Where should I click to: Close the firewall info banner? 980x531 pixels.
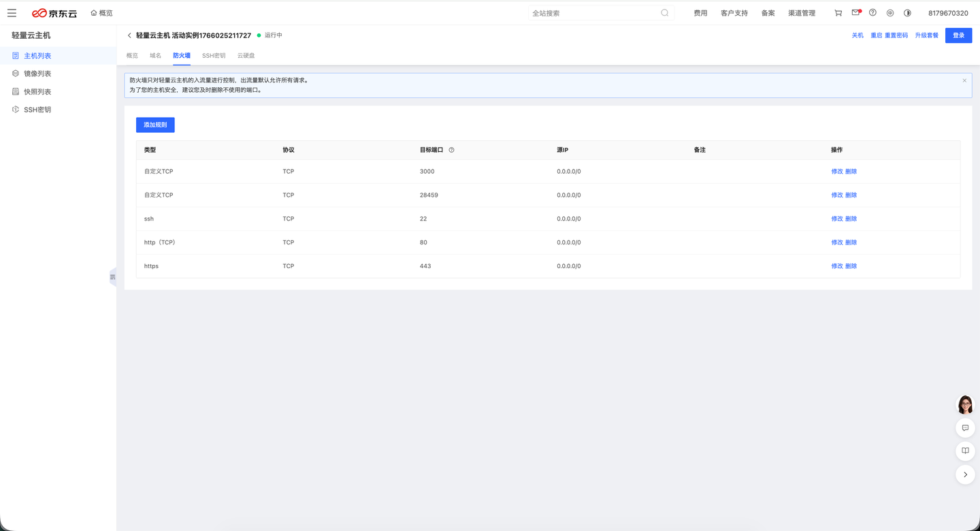[x=964, y=80]
